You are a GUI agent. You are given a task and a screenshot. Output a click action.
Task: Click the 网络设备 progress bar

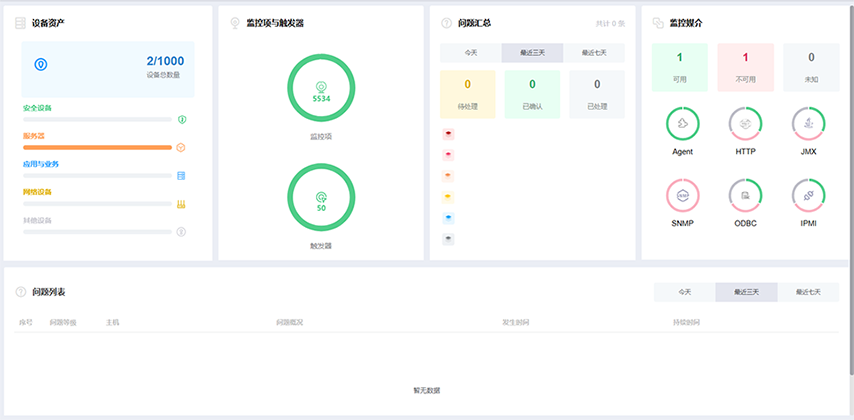click(x=97, y=204)
